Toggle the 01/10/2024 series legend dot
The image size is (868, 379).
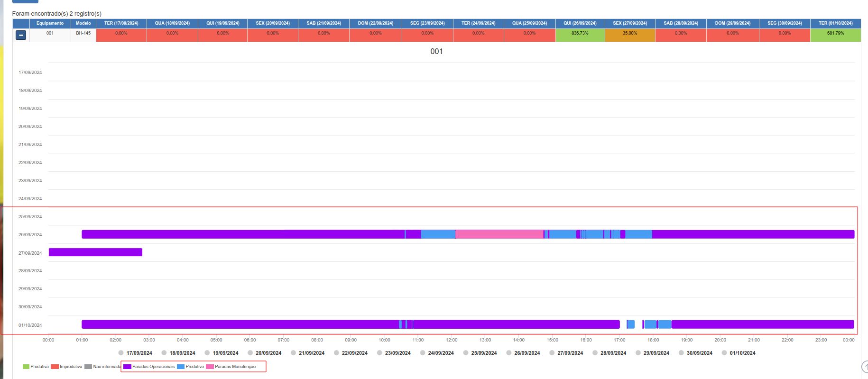click(x=724, y=353)
